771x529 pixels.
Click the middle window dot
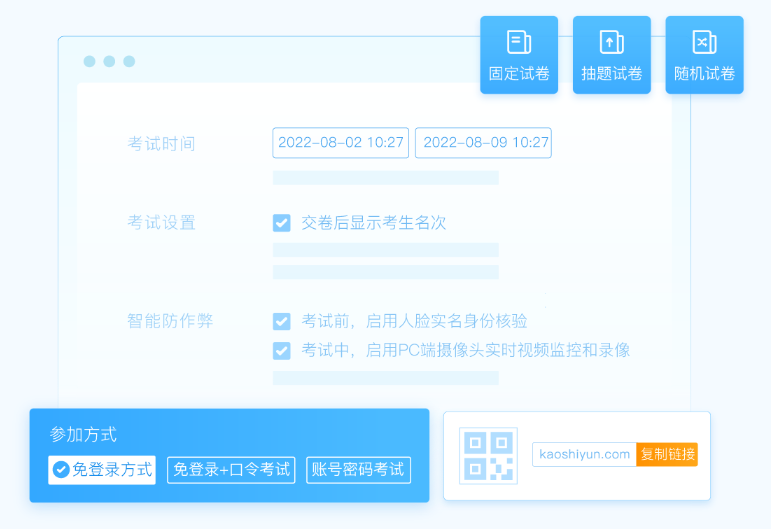[x=109, y=61]
